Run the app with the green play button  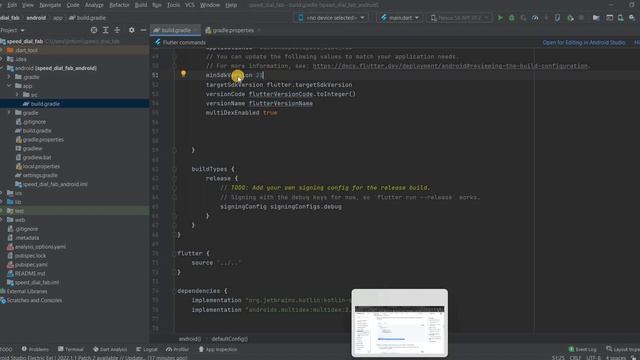[500, 18]
